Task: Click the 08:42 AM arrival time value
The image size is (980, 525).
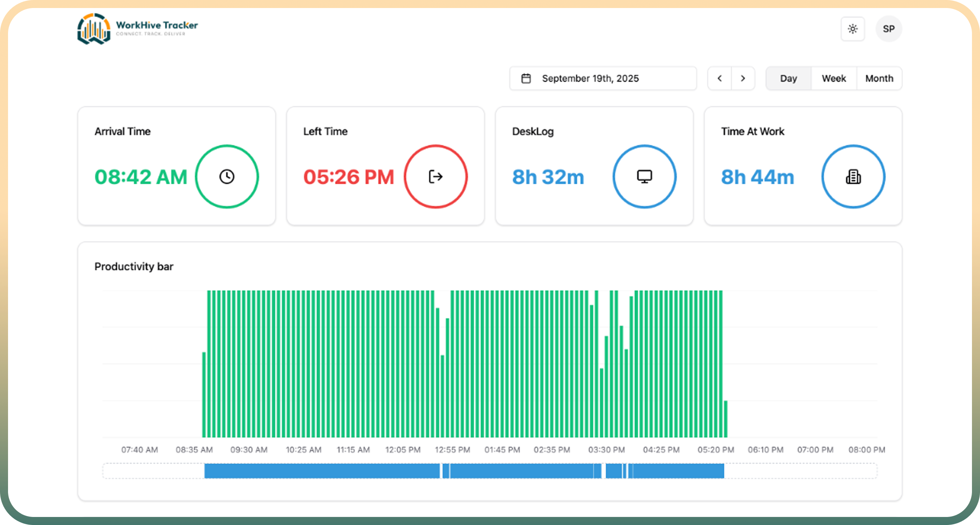Action: tap(141, 177)
